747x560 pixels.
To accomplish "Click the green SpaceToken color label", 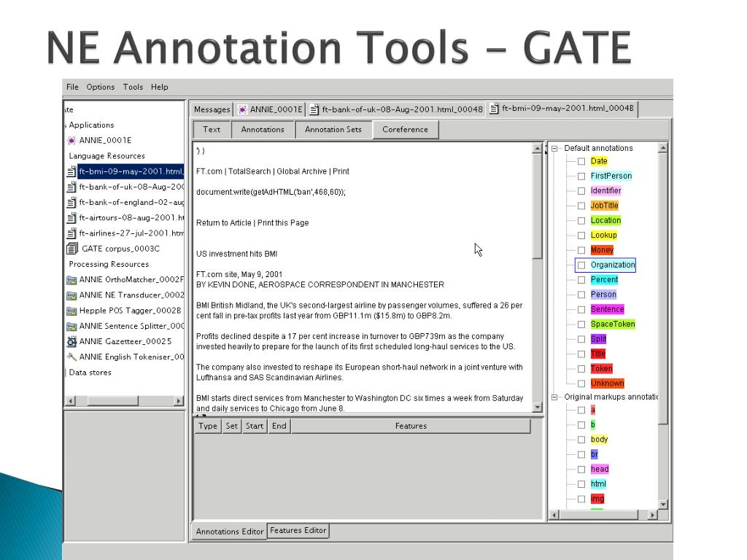I will [x=613, y=324].
